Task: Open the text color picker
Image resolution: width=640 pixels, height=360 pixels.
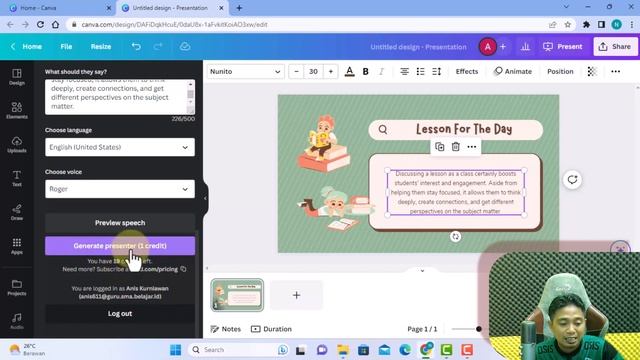Action: (349, 71)
